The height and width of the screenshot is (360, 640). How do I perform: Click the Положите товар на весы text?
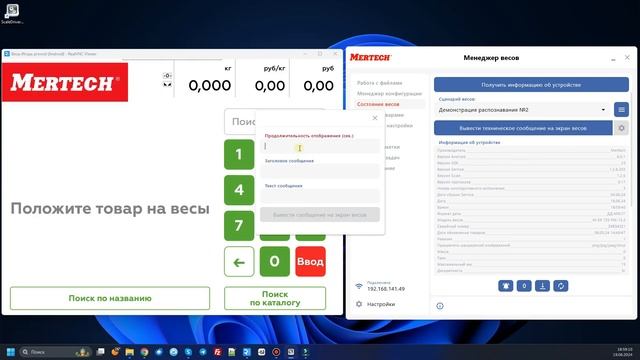pyautogui.click(x=110, y=209)
